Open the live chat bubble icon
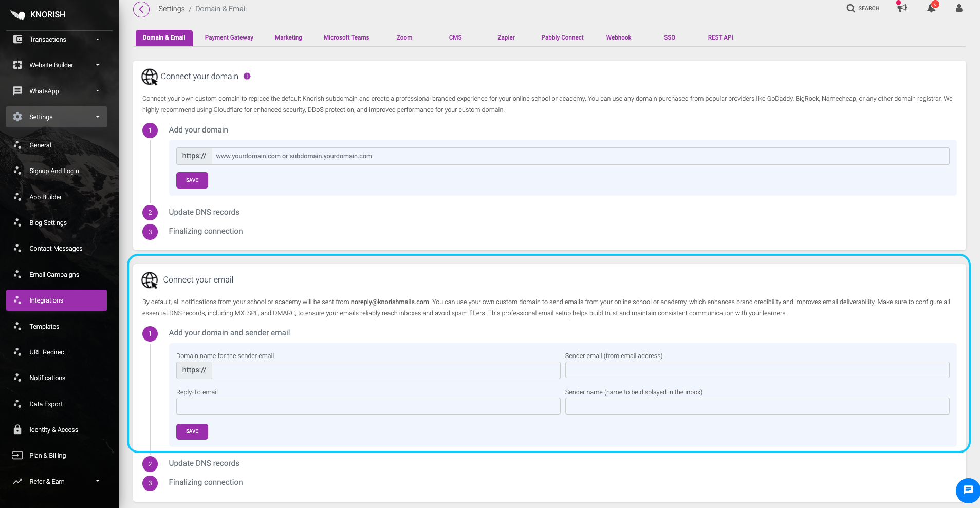The height and width of the screenshot is (508, 980). point(968,490)
